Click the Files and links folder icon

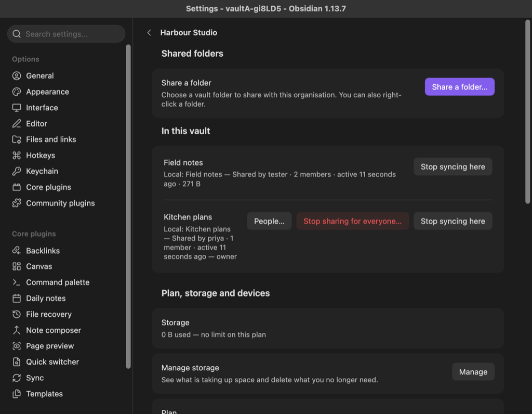pyautogui.click(x=17, y=139)
